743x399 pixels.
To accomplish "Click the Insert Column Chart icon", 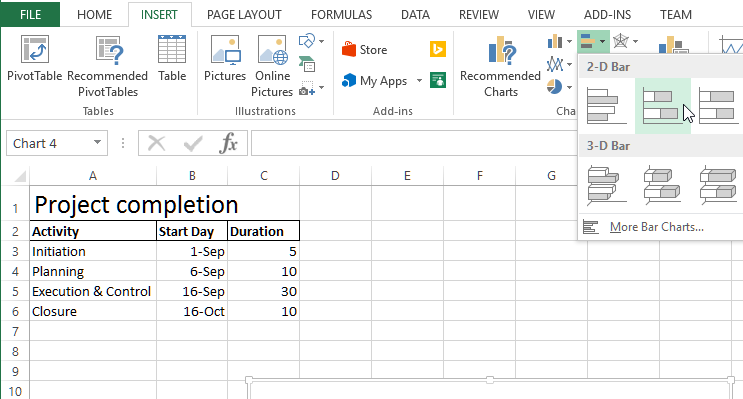I will click(555, 42).
